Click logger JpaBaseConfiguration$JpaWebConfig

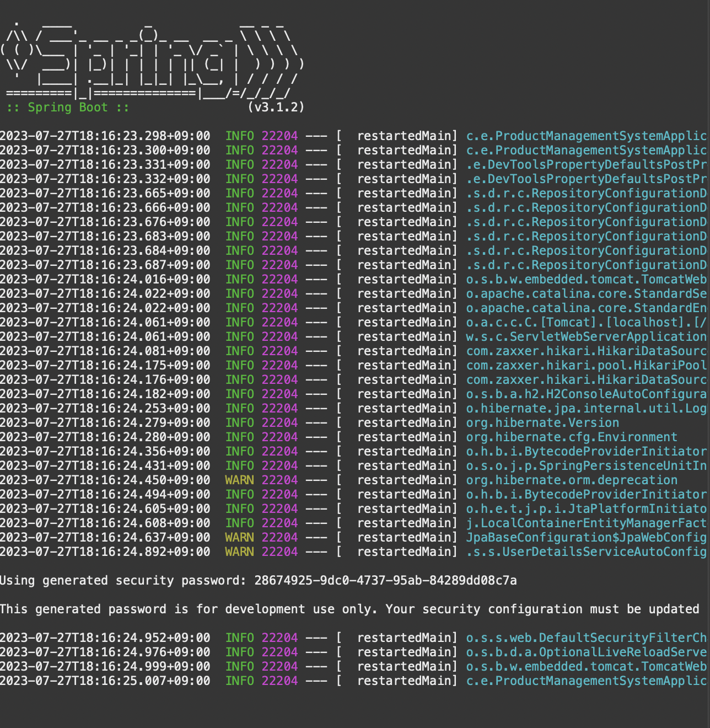pos(587,537)
